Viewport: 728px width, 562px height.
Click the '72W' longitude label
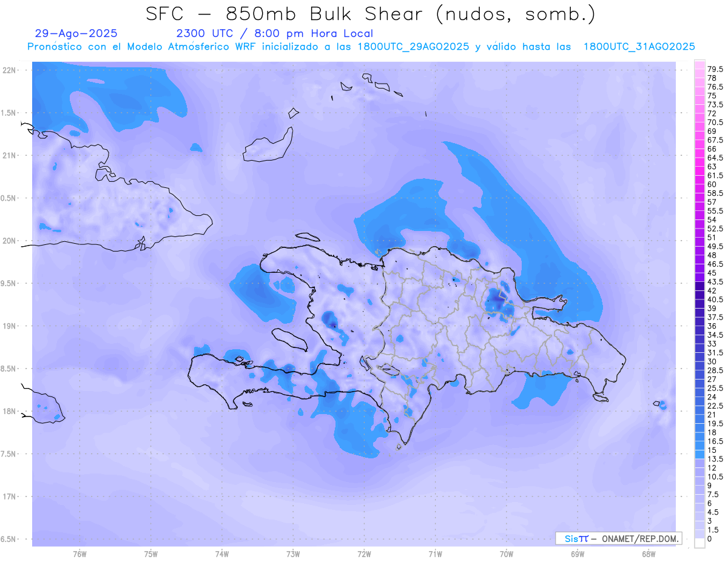[x=365, y=554]
